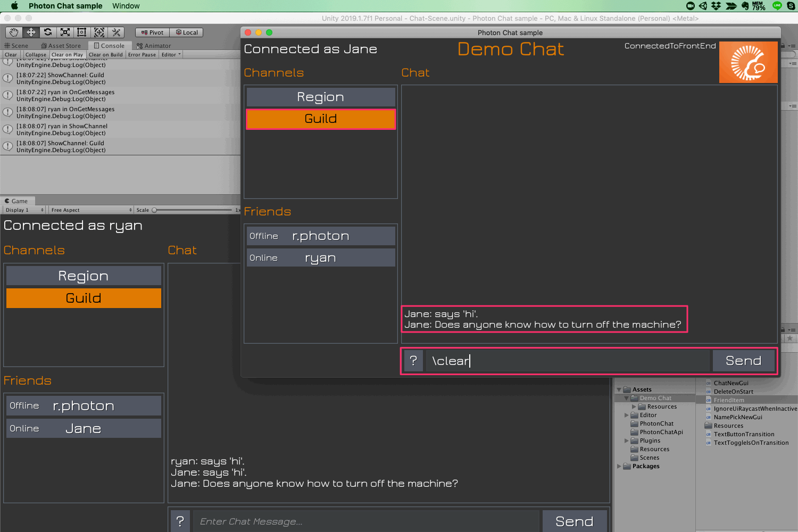798x532 pixels.
Task: Select the Hand tool in Unity toolbar
Action: [14, 32]
